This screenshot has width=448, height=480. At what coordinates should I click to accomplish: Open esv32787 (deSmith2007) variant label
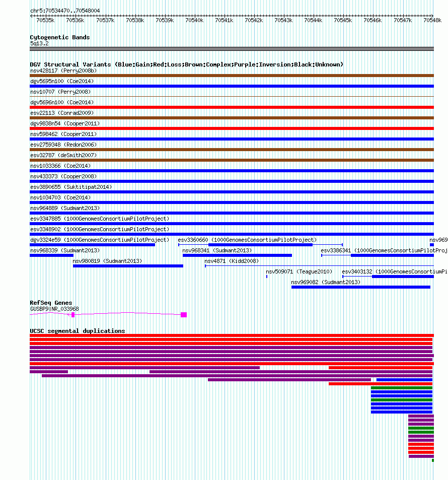63,155
